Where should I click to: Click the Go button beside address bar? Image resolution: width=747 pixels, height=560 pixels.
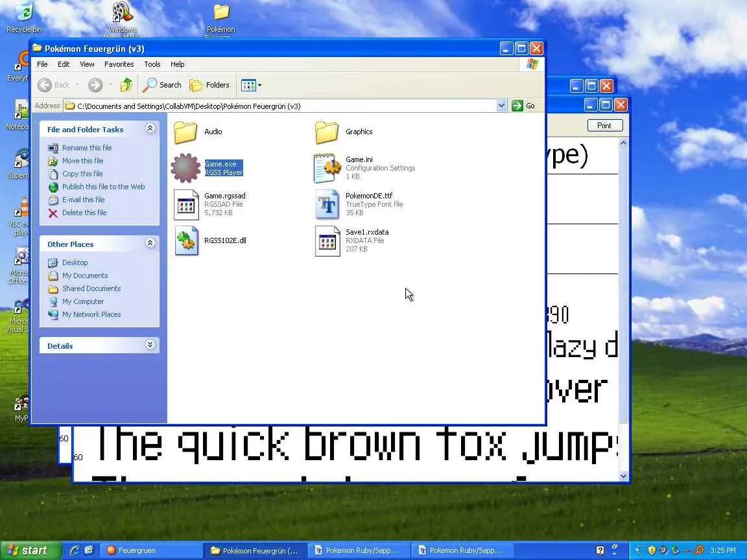(523, 106)
